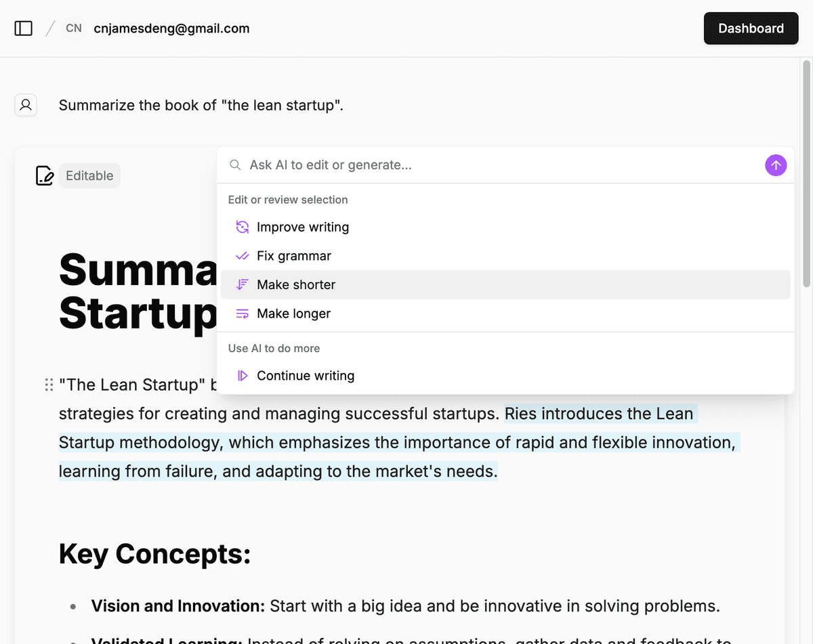Click the CN account avatar

click(x=74, y=28)
